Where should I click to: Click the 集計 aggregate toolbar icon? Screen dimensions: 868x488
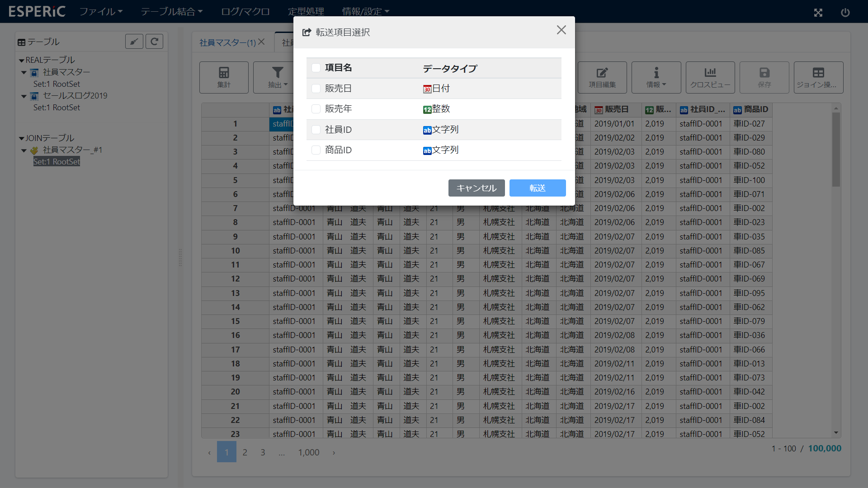coord(224,77)
